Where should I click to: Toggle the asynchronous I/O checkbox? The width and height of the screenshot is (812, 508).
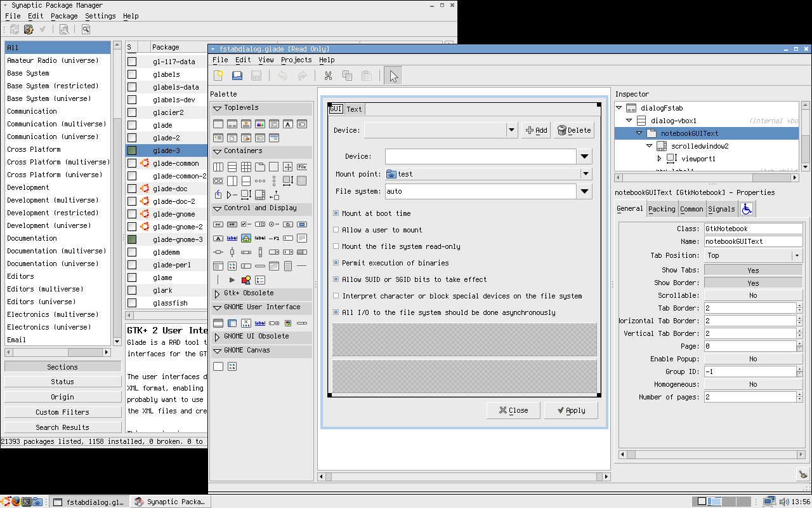[336, 312]
